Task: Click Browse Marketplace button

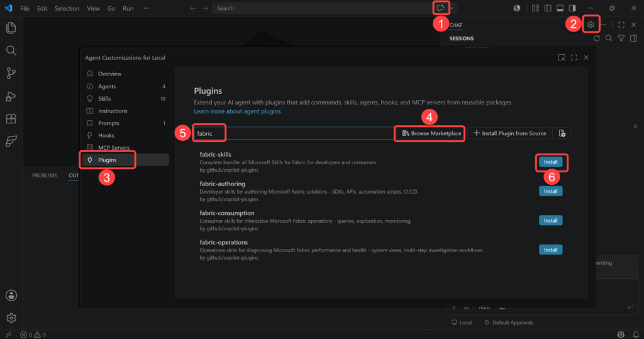Action: (x=431, y=133)
